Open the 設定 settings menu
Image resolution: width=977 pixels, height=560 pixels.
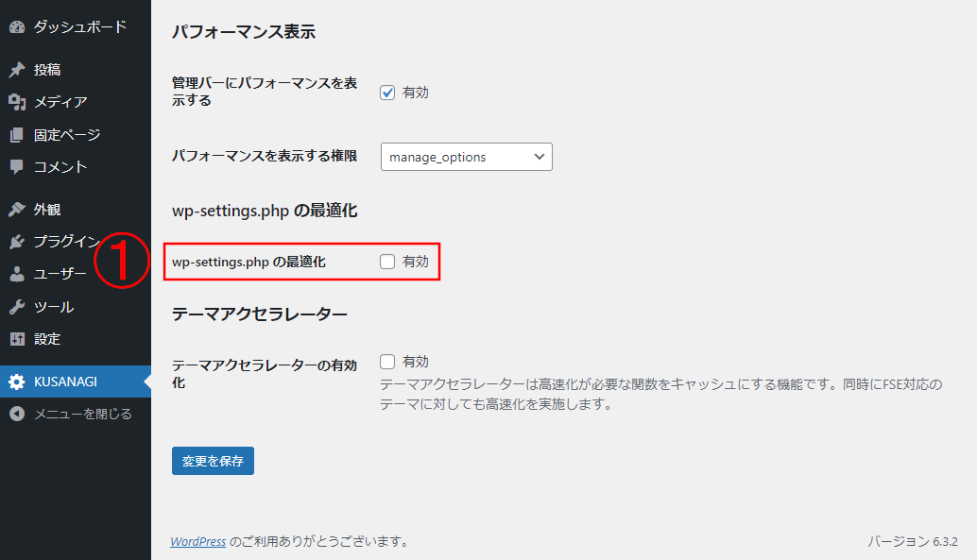(47, 339)
